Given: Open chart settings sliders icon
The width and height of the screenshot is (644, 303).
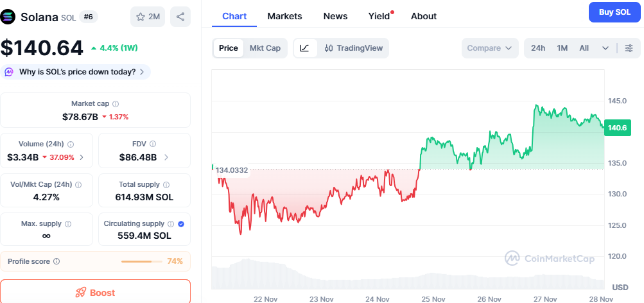Looking at the screenshot, I should pos(629,48).
